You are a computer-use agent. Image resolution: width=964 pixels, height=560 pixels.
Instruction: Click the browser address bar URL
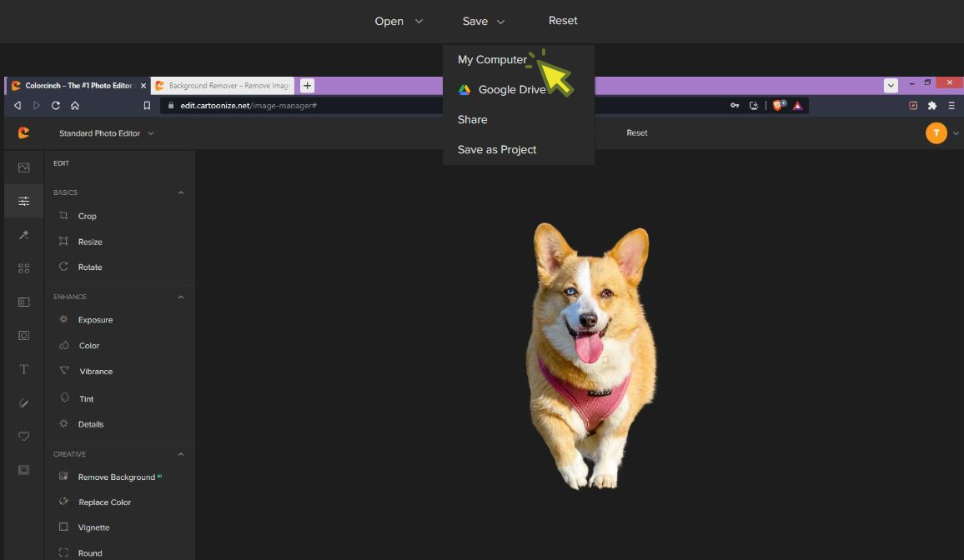coord(249,106)
